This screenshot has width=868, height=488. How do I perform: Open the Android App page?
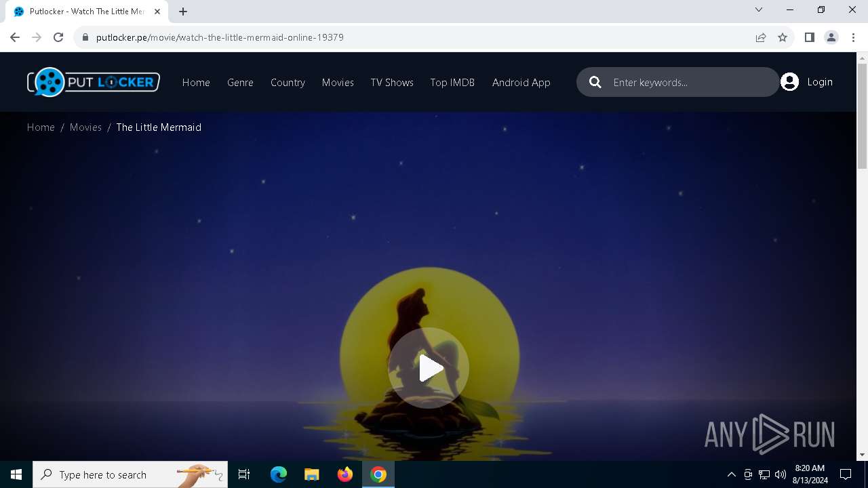(x=521, y=82)
